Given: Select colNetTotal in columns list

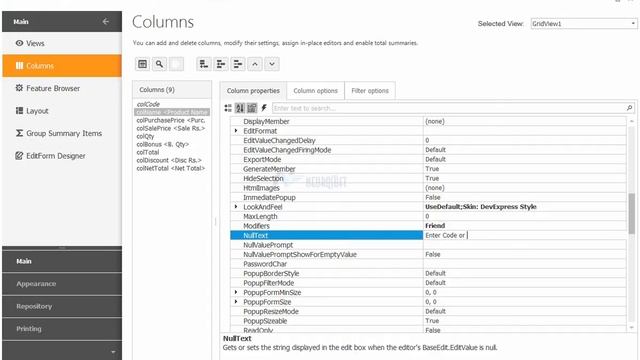Looking at the screenshot, I should click(x=172, y=168).
